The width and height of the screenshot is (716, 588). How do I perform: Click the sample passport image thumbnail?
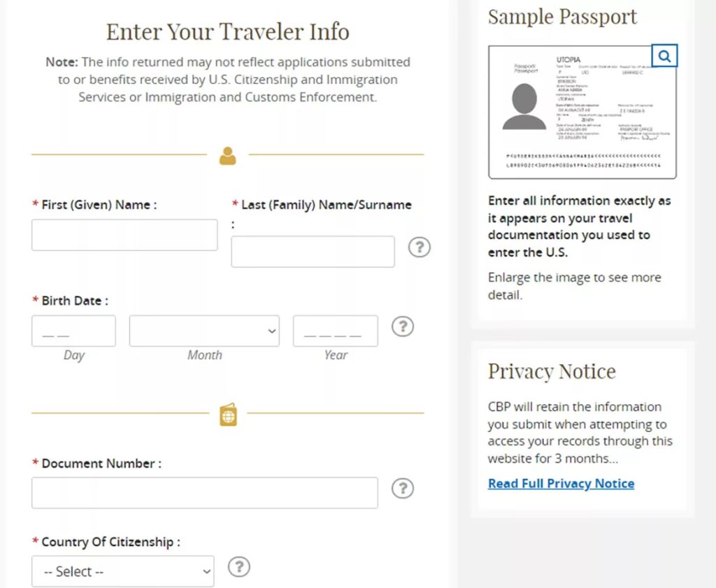(x=582, y=112)
